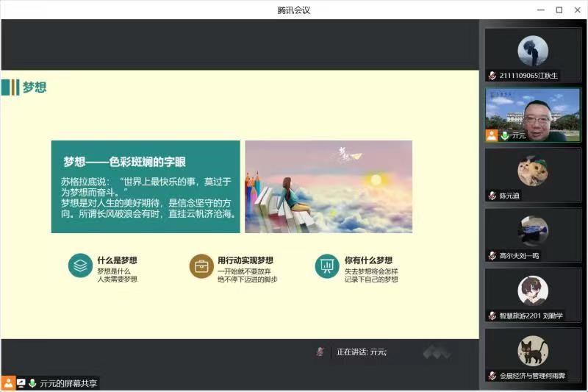Click the muted mic icon beside 陈元迪
This screenshot has height=392, width=588.
point(492,196)
